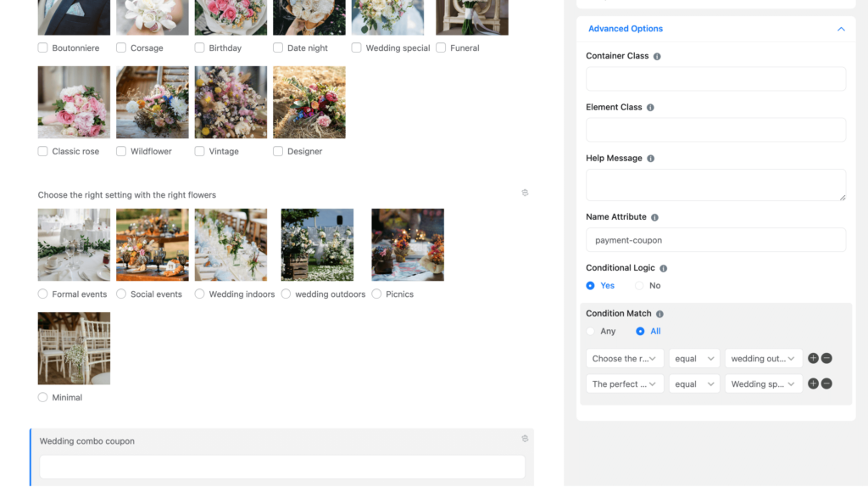Click the Formal events table thumbnail

(75, 245)
